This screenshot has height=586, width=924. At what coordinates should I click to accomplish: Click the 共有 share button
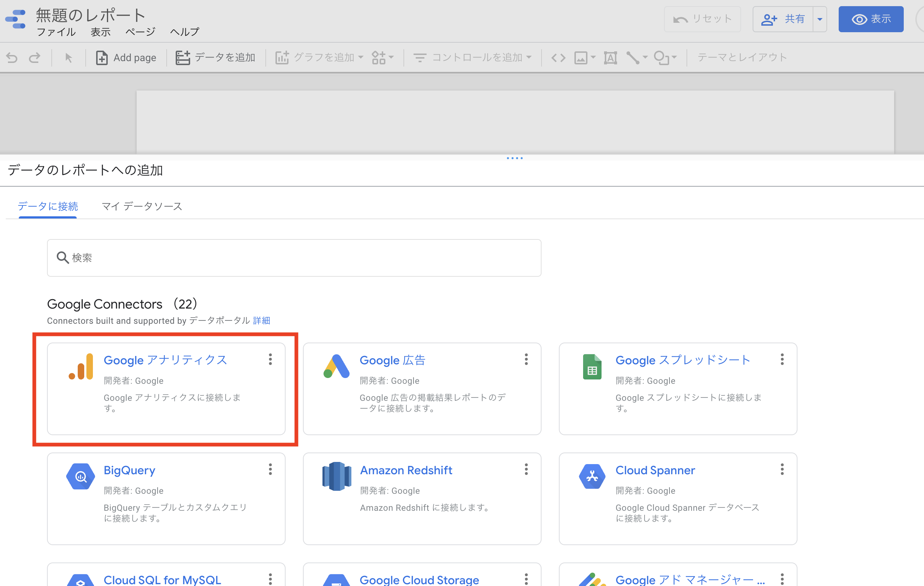(783, 19)
